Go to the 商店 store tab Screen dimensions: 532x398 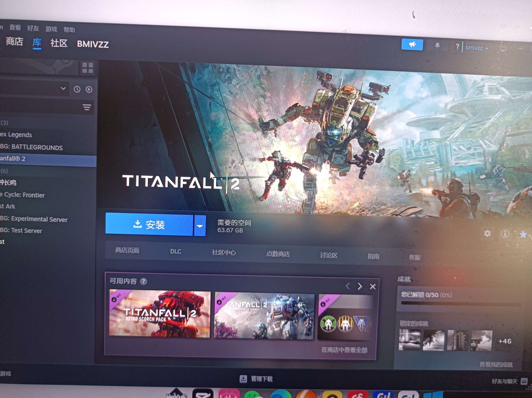pos(14,42)
